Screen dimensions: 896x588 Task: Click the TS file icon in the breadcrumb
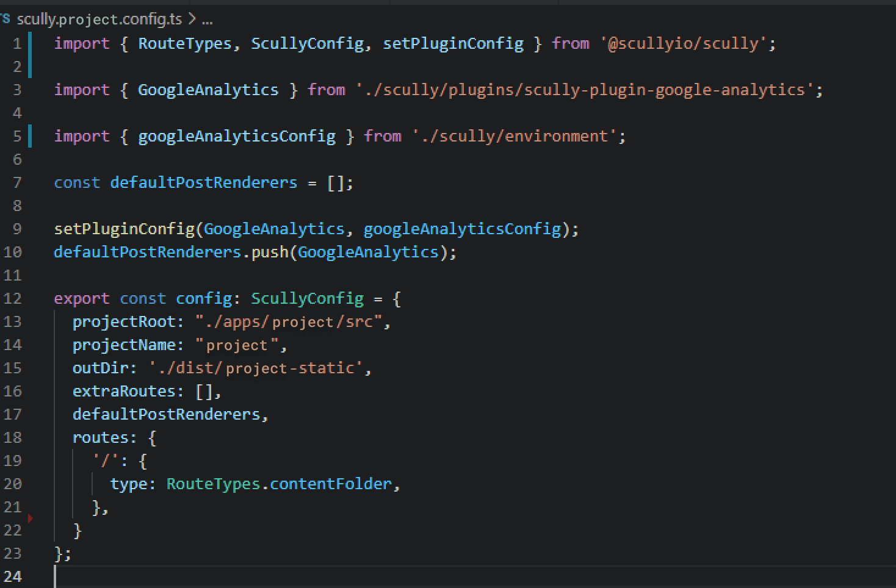[x=5, y=19]
